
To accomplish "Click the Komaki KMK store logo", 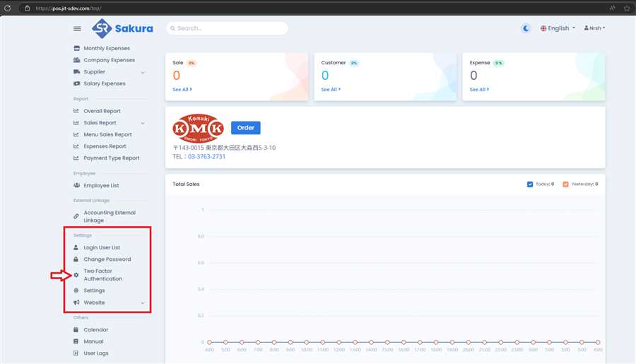I will [198, 128].
